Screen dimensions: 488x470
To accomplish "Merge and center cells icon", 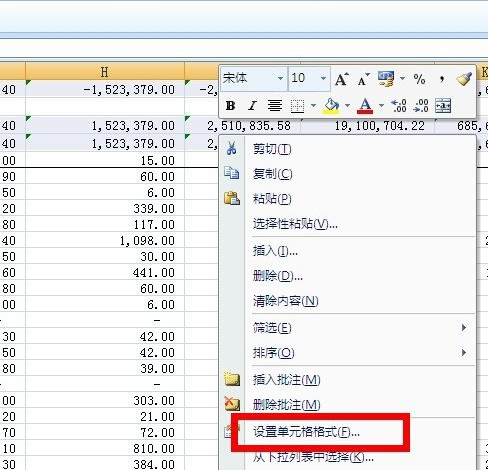I will tap(443, 106).
